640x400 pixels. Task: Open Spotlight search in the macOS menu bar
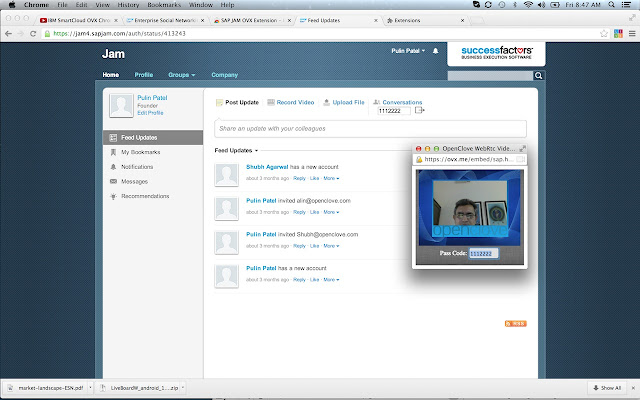[x=611, y=5]
